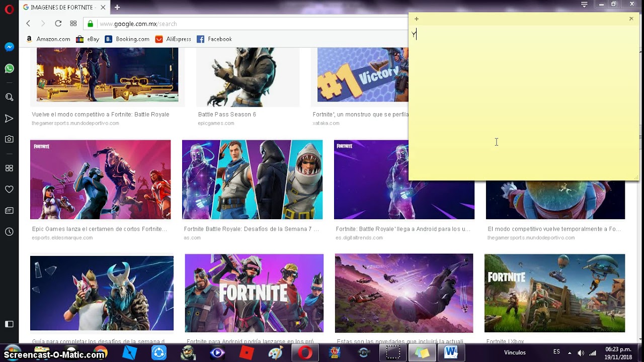The width and height of the screenshot is (644, 362).
Task: Switch to Sticky Notes in the taskbar
Action: click(x=422, y=352)
